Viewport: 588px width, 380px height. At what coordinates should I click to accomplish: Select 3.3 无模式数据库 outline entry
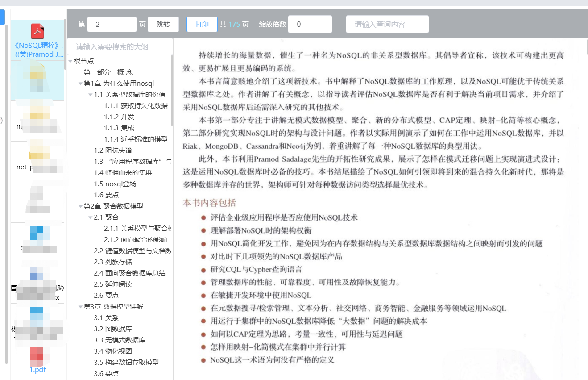point(120,340)
